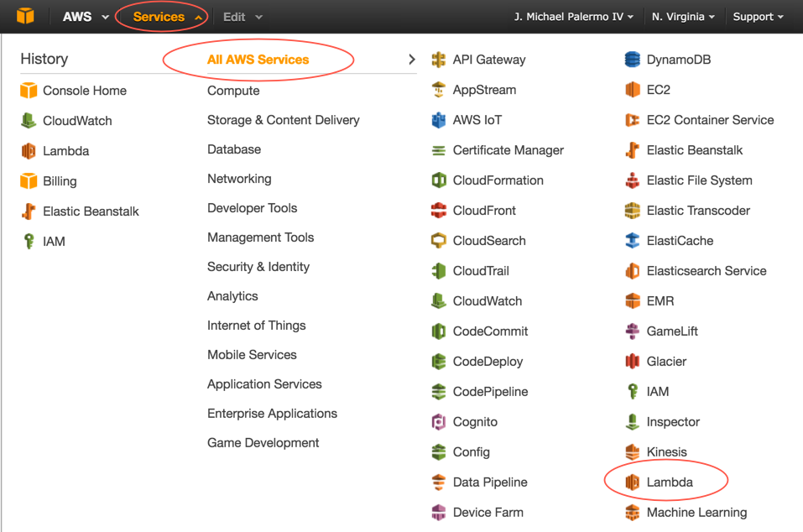The width and height of the screenshot is (803, 532).
Task: Click the Cognito service icon
Action: (x=438, y=422)
